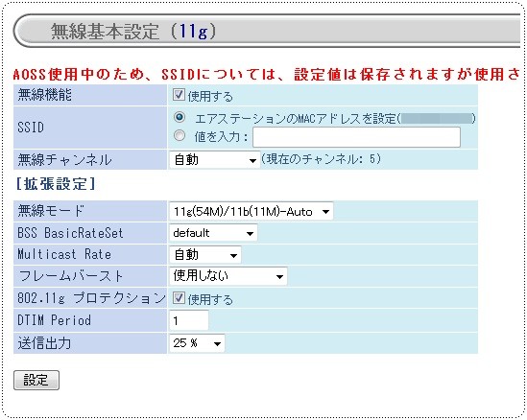Open the Multicast Rate dropdown

[x=205, y=255]
